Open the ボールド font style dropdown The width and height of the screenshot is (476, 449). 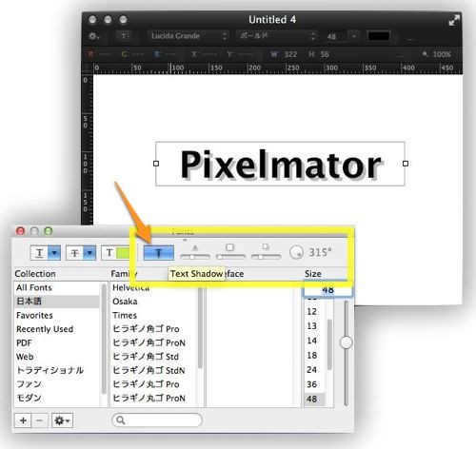[276, 36]
